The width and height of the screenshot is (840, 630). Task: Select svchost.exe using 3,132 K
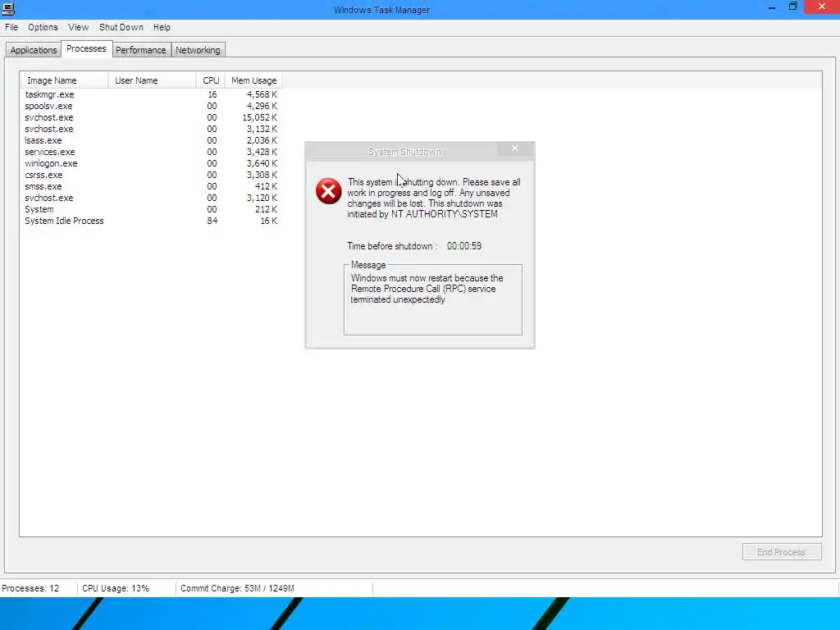click(x=151, y=129)
